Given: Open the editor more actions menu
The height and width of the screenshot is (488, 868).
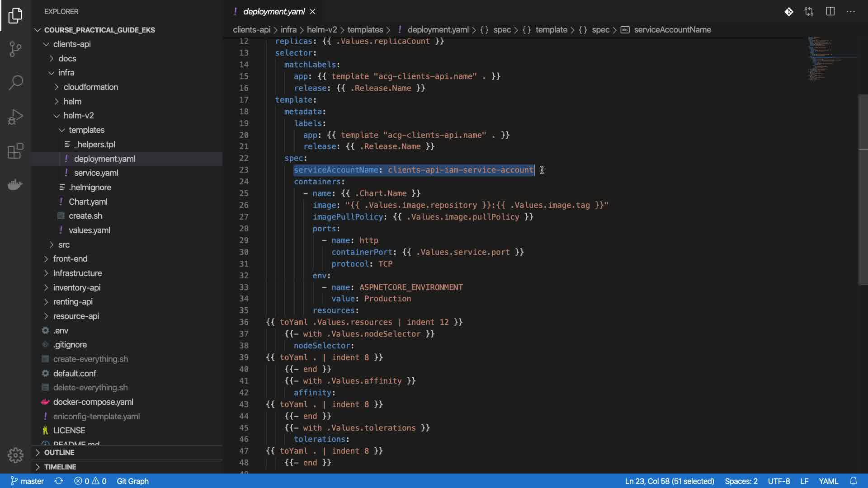Looking at the screenshot, I should click(851, 12).
